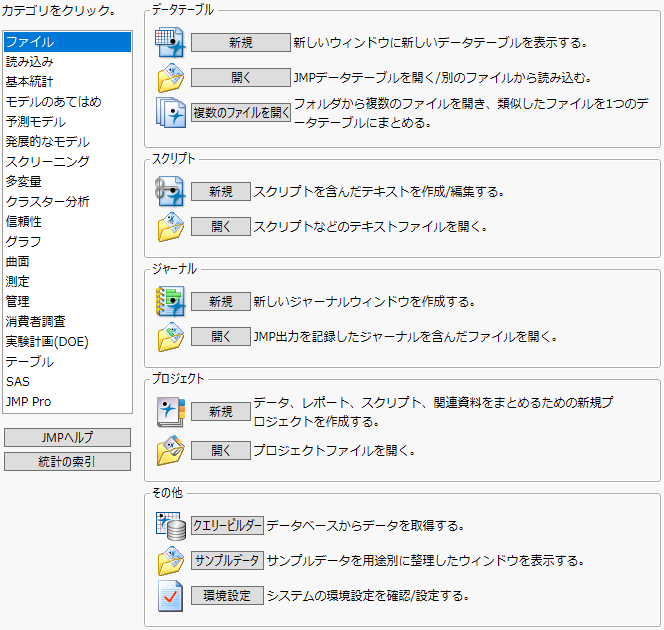Click the new script scissors icon
The width and height of the screenshot is (664, 630).
coord(170,191)
